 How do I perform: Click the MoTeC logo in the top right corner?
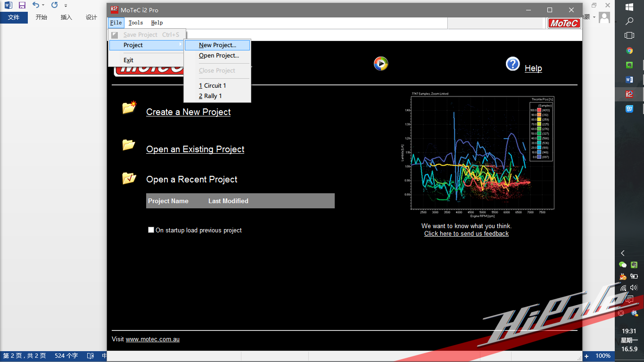pyautogui.click(x=564, y=23)
